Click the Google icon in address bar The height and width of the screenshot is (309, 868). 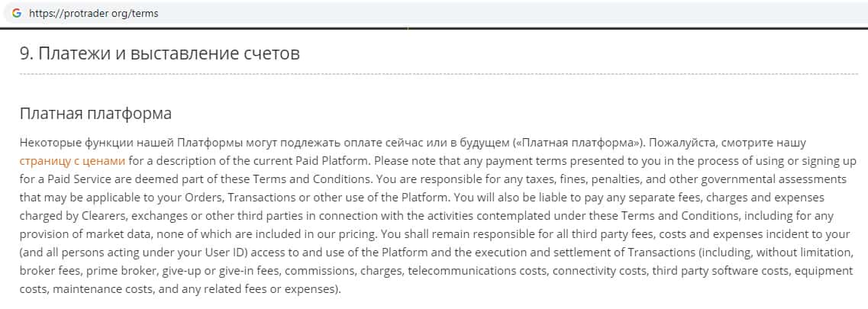pyautogui.click(x=16, y=14)
